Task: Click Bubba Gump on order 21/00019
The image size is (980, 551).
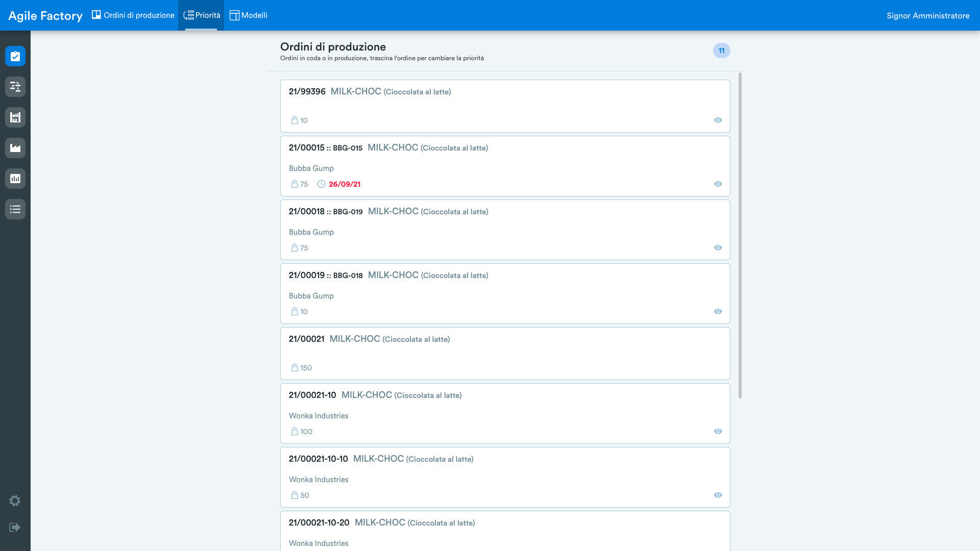Action: (311, 296)
